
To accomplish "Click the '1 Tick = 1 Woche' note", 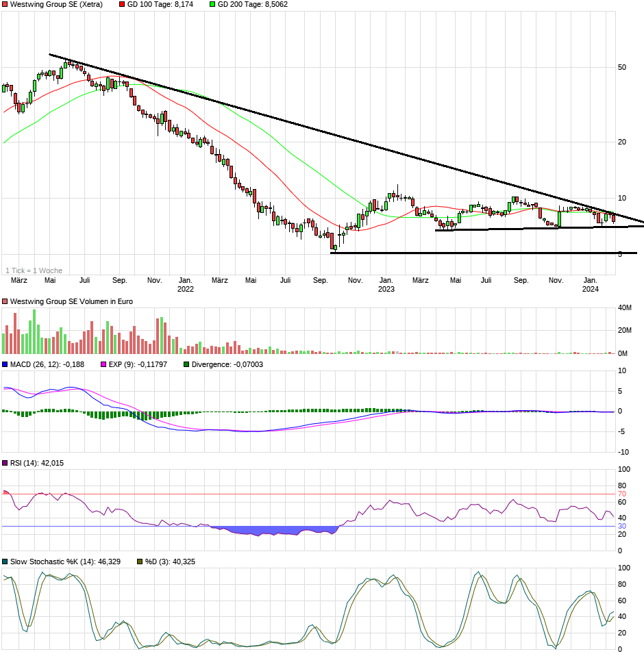I will click(x=34, y=270).
